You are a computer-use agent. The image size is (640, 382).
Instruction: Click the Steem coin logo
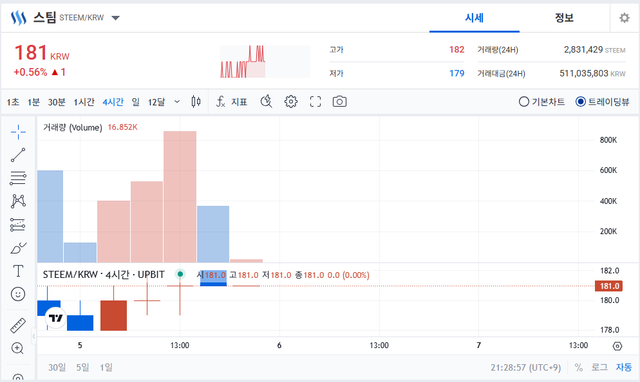tap(18, 18)
